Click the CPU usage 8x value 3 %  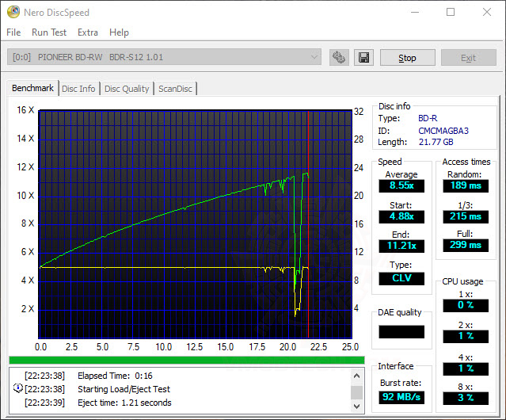coord(466,398)
